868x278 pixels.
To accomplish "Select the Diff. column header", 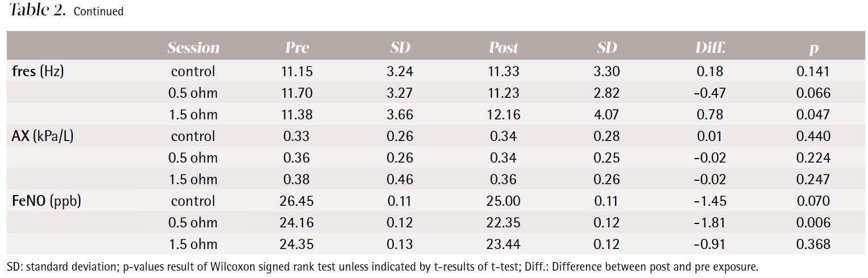I will pyautogui.click(x=710, y=48).
